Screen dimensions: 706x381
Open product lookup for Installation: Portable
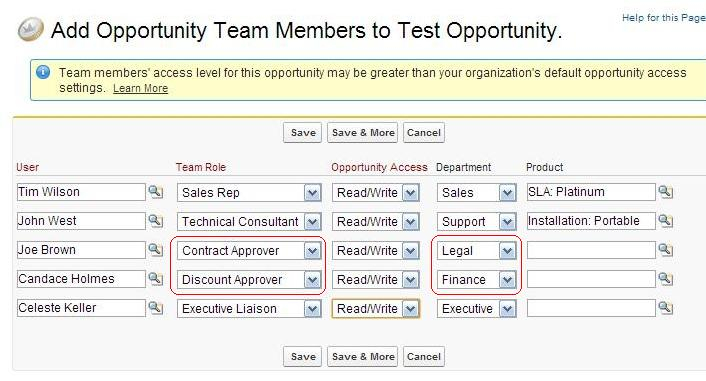(x=665, y=221)
